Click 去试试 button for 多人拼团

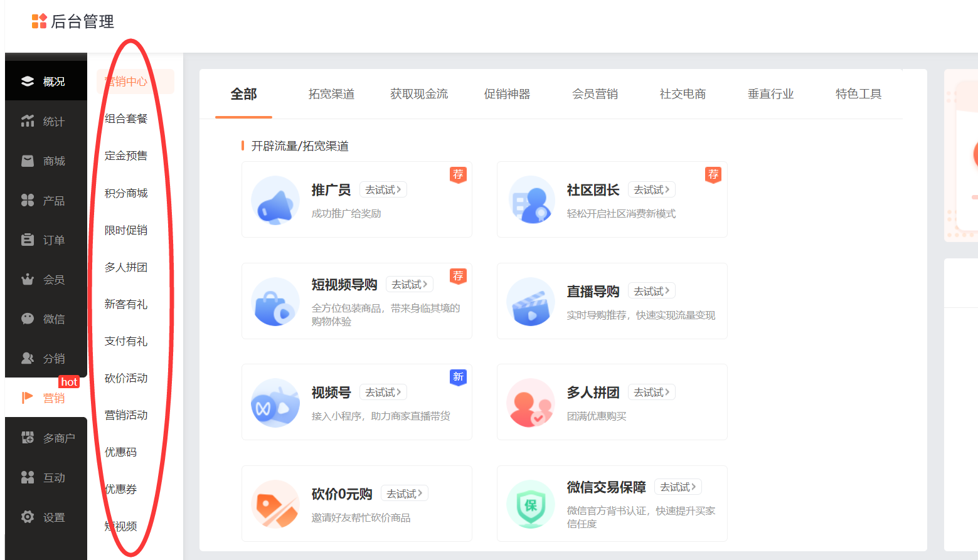pos(651,392)
